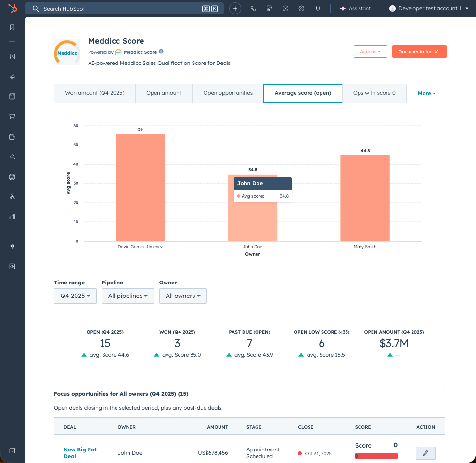Open the help question mark icon

pyautogui.click(x=285, y=8)
